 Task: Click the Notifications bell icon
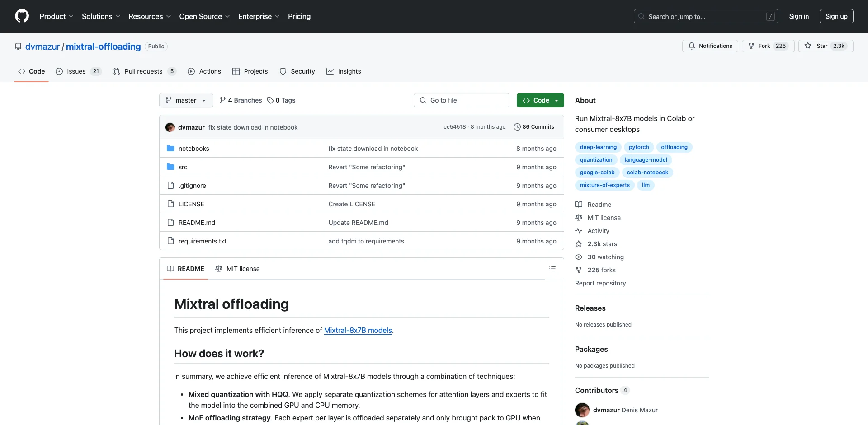pyautogui.click(x=691, y=46)
